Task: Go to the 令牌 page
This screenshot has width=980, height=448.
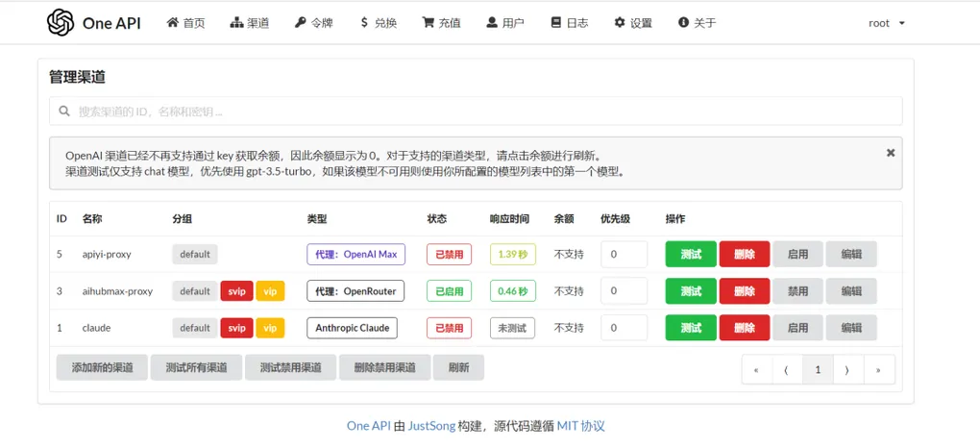Action: coord(314,23)
